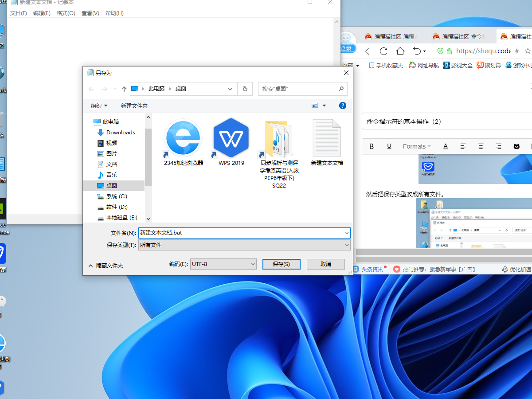Select the 2345加速浏览器 shortcut icon
Image resolution: width=532 pixels, height=399 pixels.
[183, 142]
